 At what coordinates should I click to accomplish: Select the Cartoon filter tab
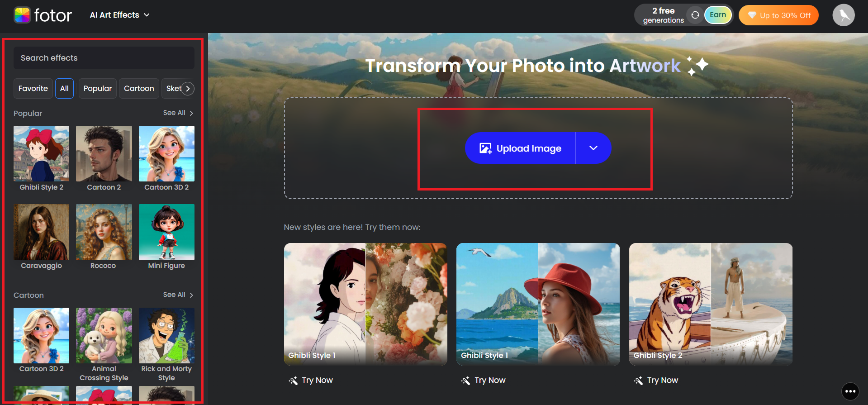pyautogui.click(x=139, y=88)
